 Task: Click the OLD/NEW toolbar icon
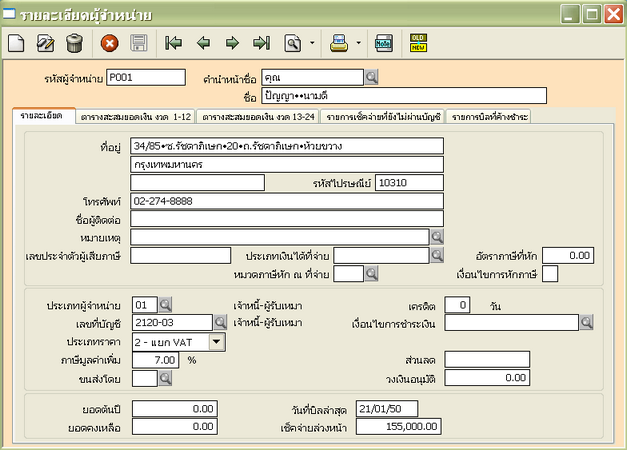click(418, 43)
